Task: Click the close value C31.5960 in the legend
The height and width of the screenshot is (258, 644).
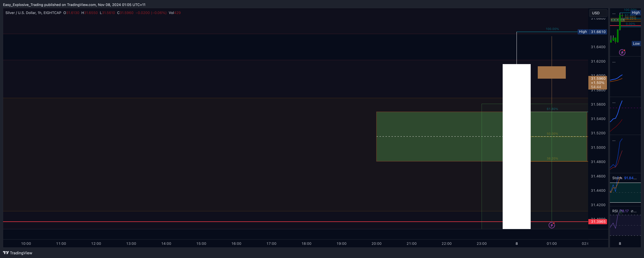Action: (x=125, y=13)
